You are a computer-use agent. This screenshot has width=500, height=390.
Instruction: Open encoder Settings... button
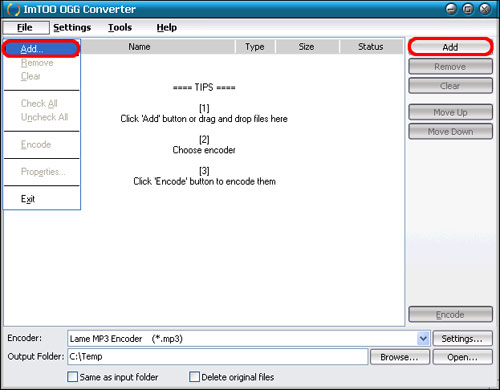coord(462,339)
